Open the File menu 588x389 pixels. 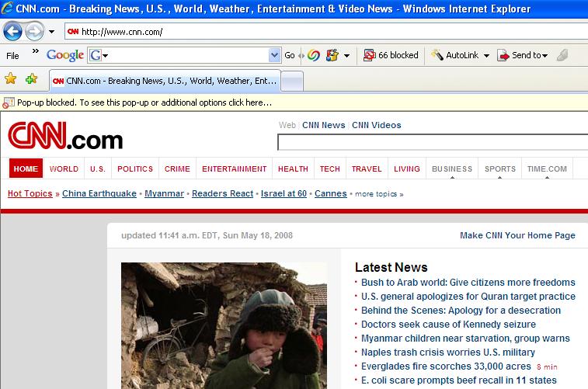[x=12, y=56]
